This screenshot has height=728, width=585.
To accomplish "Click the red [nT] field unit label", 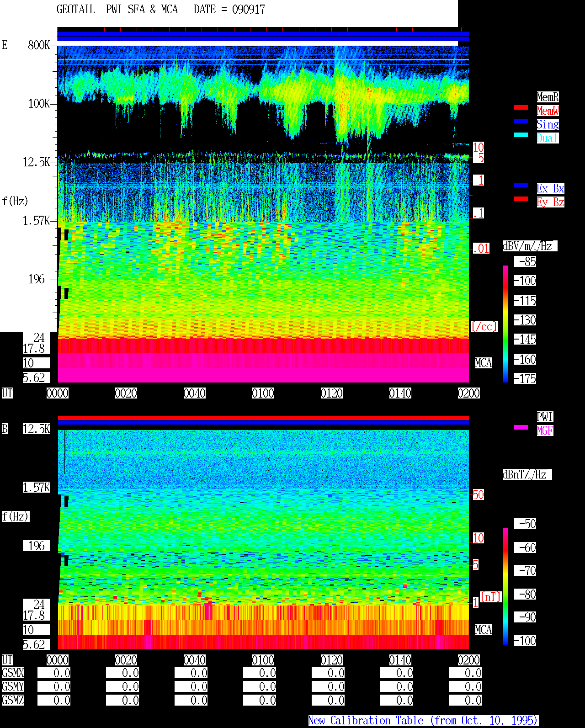I will pyautogui.click(x=491, y=597).
